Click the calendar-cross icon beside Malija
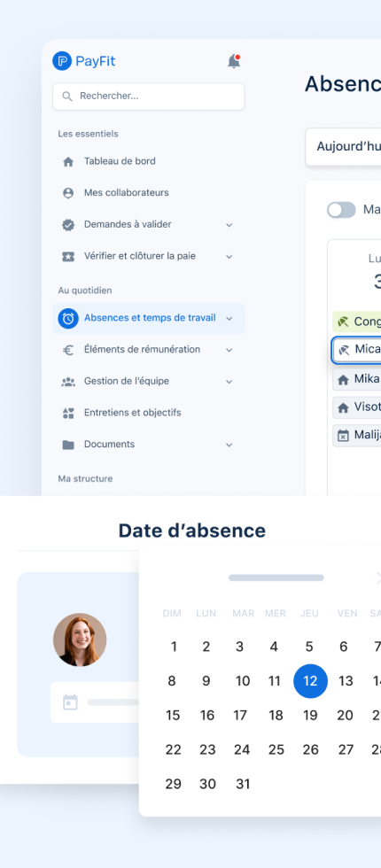Screen dimensions: 381x868 (x=343, y=435)
